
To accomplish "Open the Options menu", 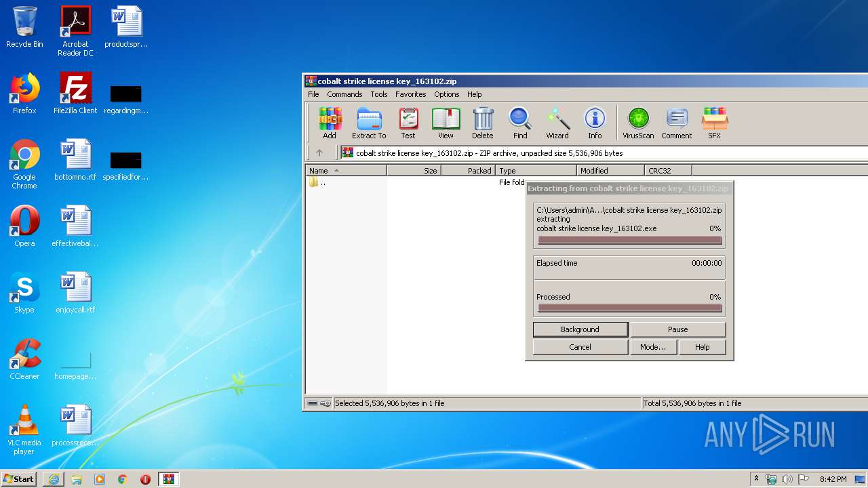I will [447, 94].
